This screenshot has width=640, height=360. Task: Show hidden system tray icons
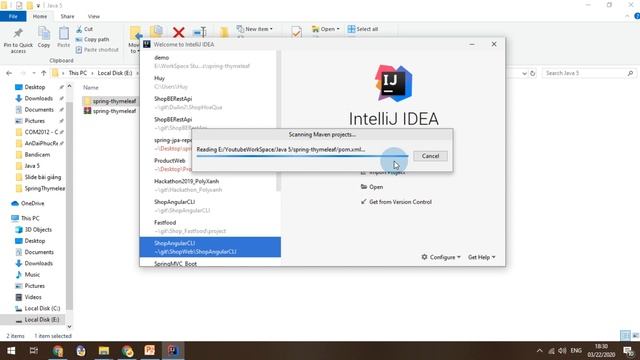click(540, 351)
